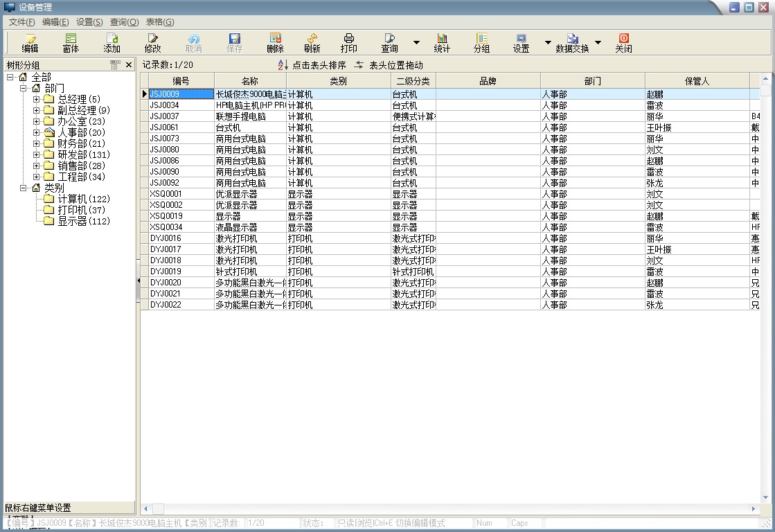The height and width of the screenshot is (532, 775).
Task: Click the 分组 grouping icon
Action: pyautogui.click(x=481, y=43)
